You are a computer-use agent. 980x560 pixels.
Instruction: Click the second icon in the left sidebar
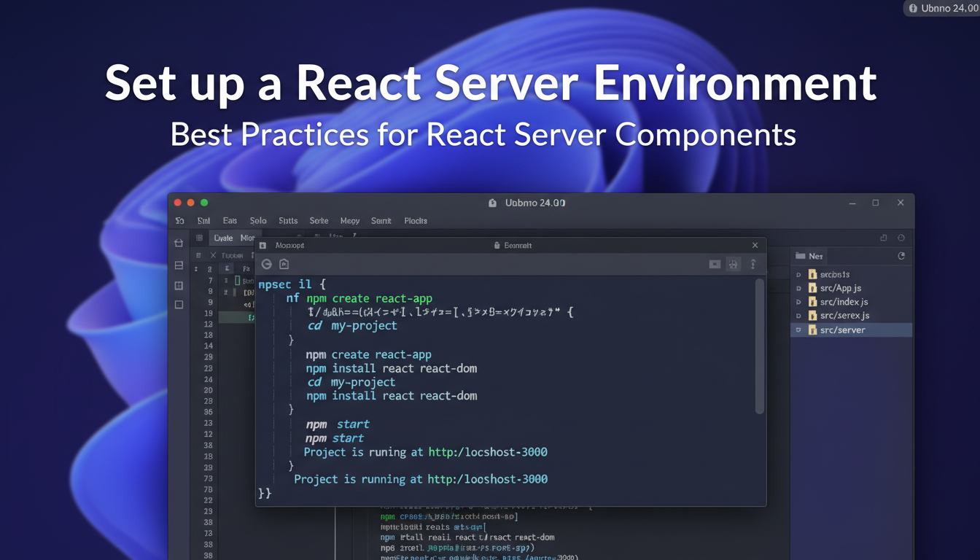click(x=179, y=265)
